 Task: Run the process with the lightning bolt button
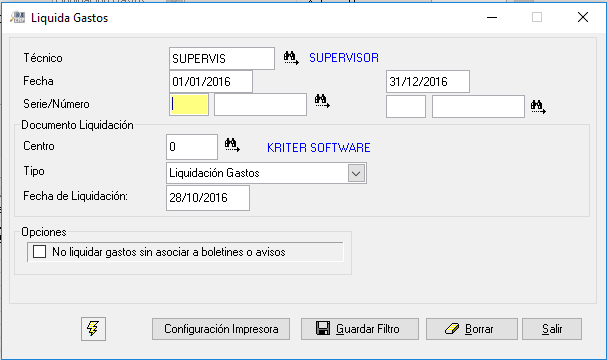[93, 329]
